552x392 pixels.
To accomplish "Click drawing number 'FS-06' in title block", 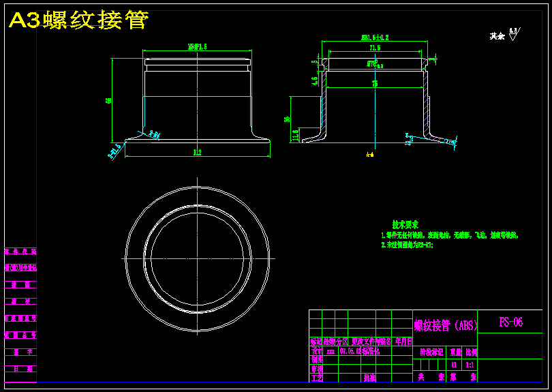I will (x=510, y=322).
